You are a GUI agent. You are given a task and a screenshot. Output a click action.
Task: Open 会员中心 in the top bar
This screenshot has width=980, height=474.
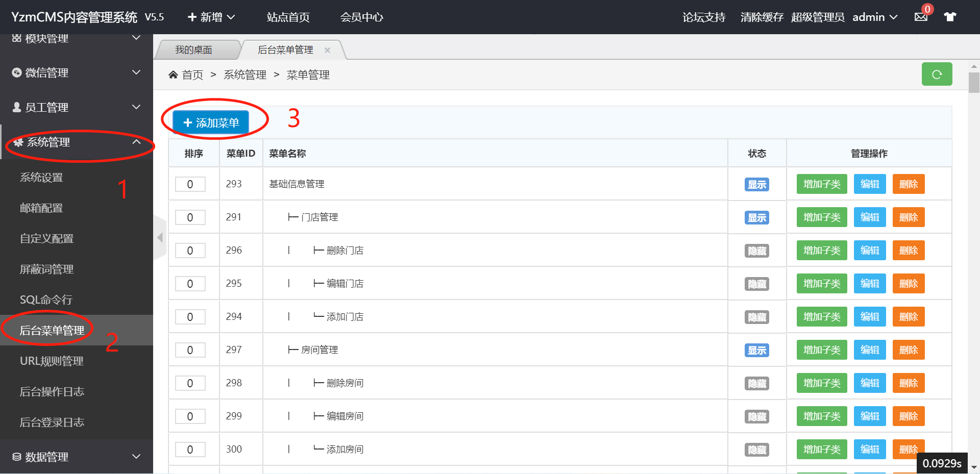[361, 17]
